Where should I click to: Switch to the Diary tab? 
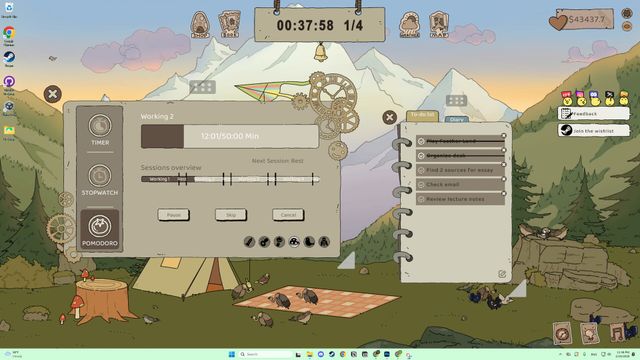pos(456,119)
